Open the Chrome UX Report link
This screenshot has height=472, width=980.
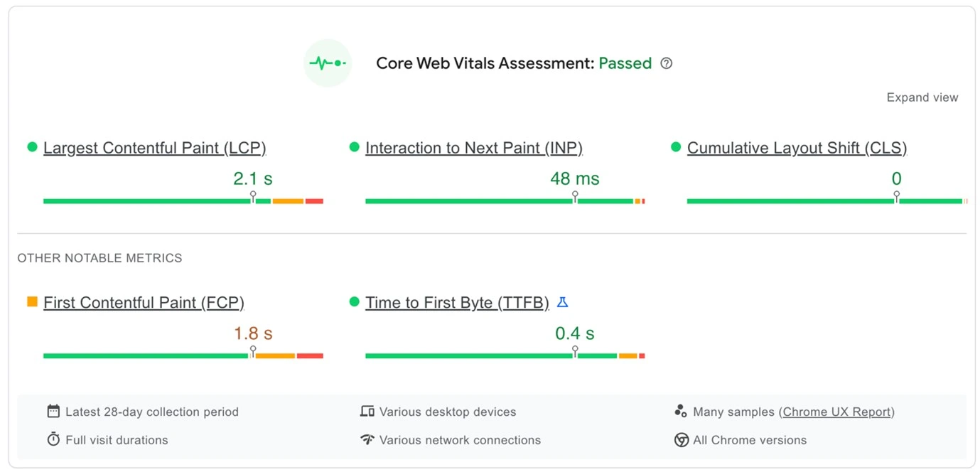pyautogui.click(x=836, y=412)
